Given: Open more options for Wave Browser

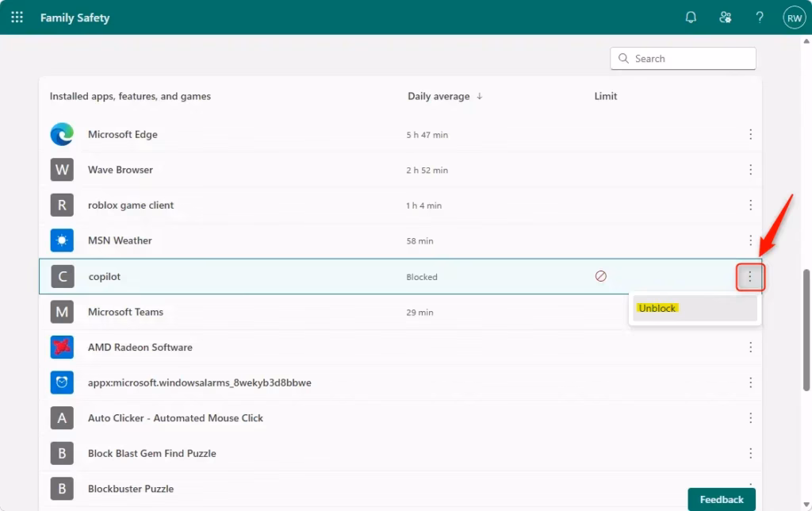Looking at the screenshot, I should pos(750,170).
